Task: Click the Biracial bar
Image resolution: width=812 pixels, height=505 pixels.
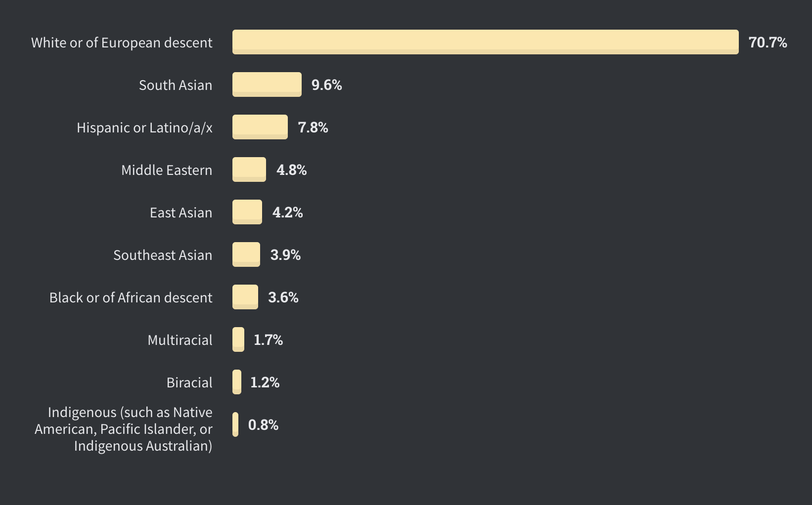Action: (237, 382)
